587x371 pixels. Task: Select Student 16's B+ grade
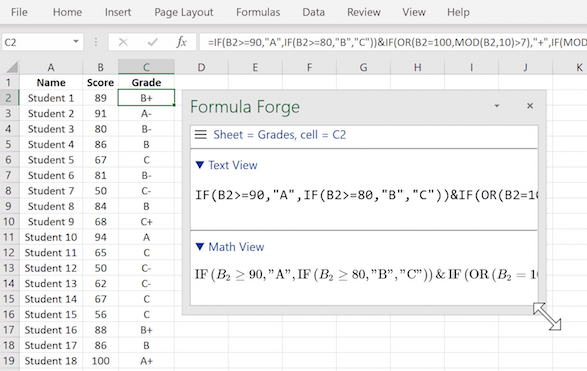(146, 330)
